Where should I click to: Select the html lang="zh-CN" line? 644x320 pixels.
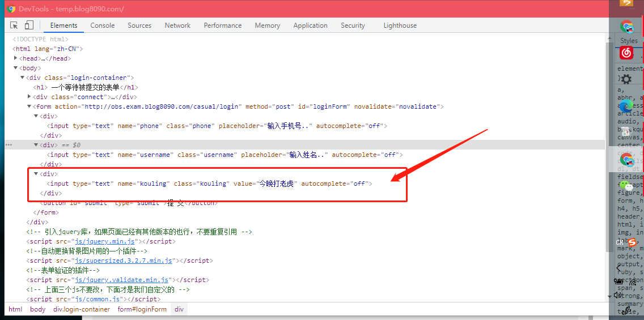(x=48, y=49)
